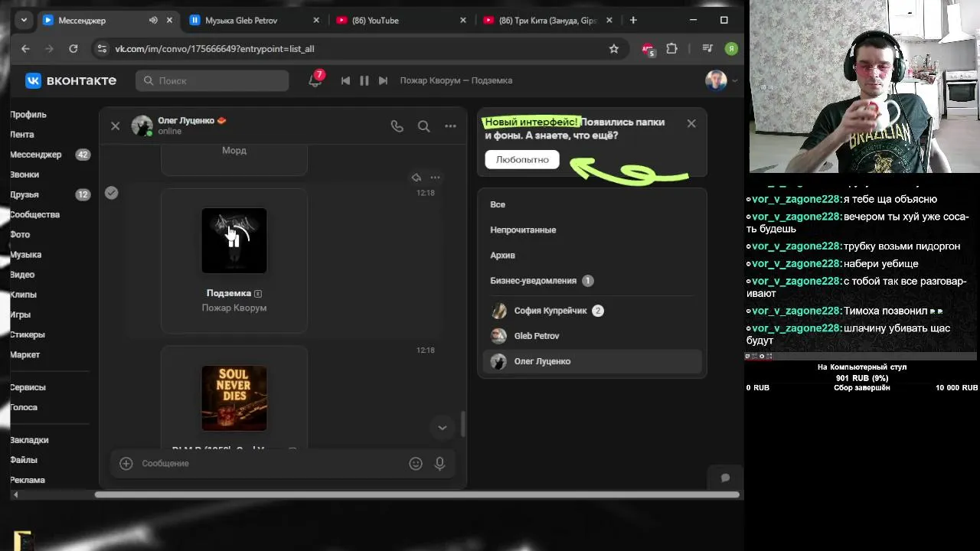Open the emoji picker
Viewport: 980px width, 551px height.
coord(416,463)
